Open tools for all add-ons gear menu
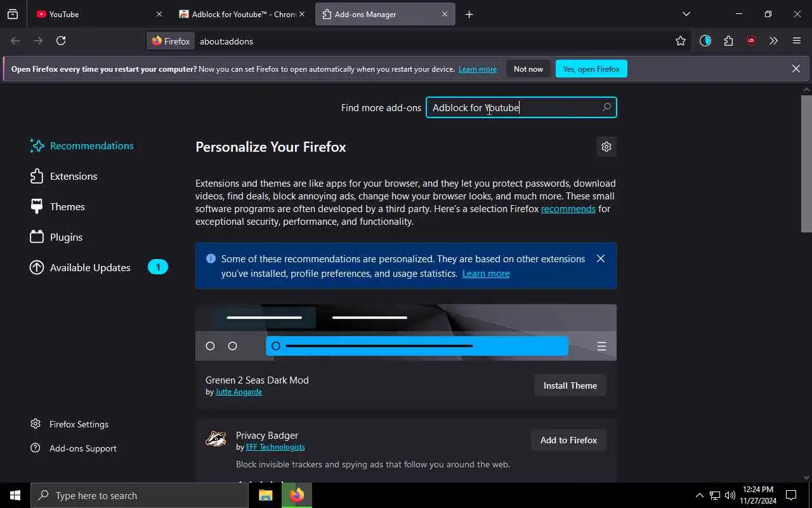812x508 pixels. [x=606, y=147]
